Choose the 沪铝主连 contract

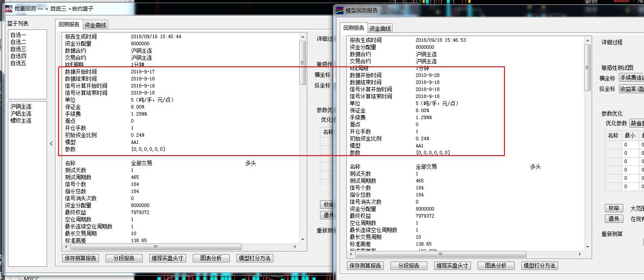21,113
